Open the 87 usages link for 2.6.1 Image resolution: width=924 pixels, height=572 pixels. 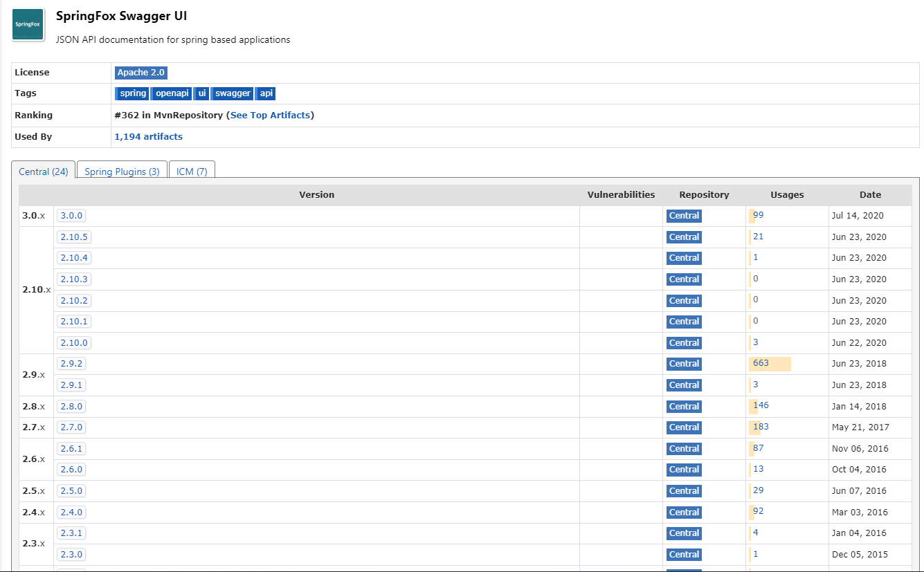coord(759,448)
